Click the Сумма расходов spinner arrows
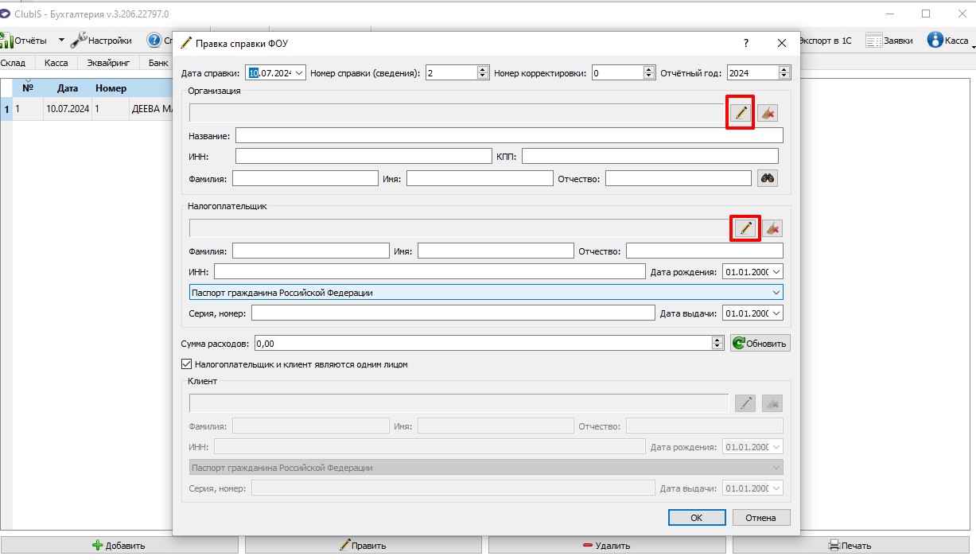Image resolution: width=976 pixels, height=560 pixels. [x=719, y=344]
